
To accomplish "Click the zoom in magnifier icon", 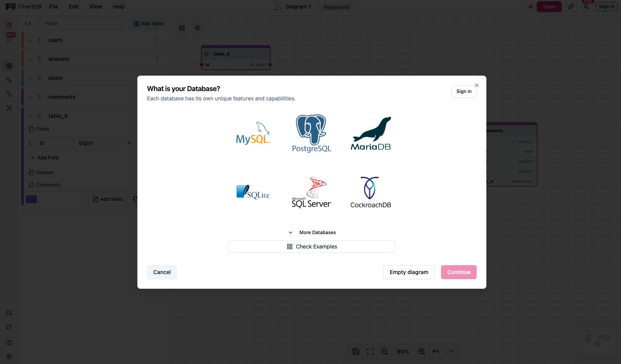I will tap(422, 352).
